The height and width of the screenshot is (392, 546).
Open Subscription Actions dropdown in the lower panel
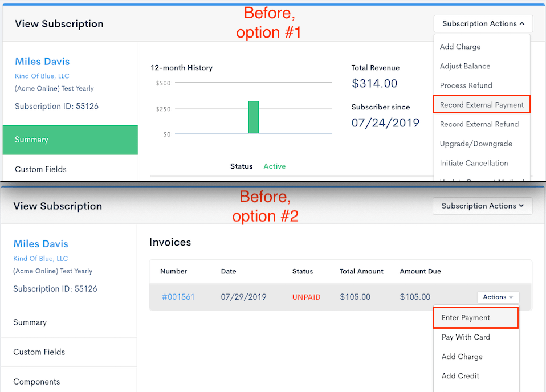[482, 206]
